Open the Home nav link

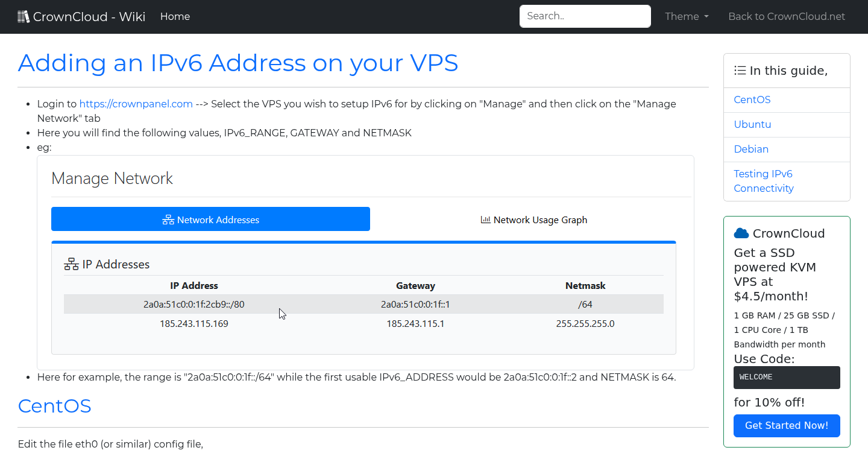(x=175, y=16)
